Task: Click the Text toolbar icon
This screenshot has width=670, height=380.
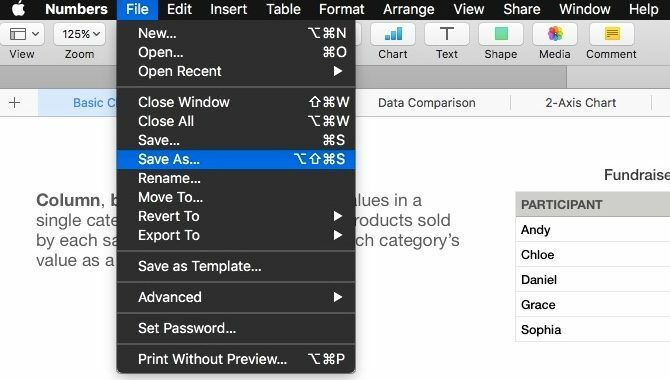Action: pos(447,34)
